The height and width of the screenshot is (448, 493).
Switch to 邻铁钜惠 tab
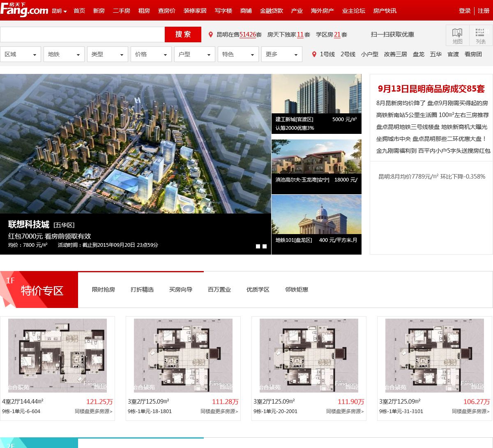(297, 289)
